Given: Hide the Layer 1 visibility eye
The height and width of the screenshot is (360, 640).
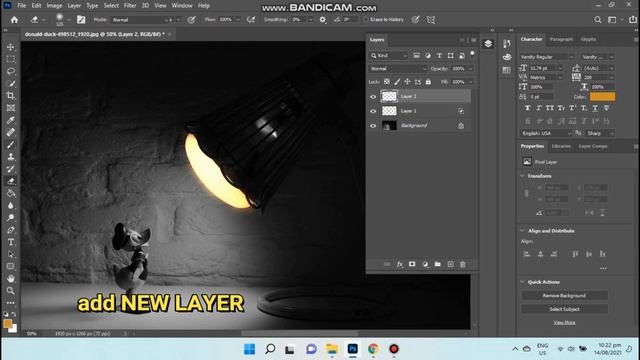Looking at the screenshot, I should [x=373, y=111].
